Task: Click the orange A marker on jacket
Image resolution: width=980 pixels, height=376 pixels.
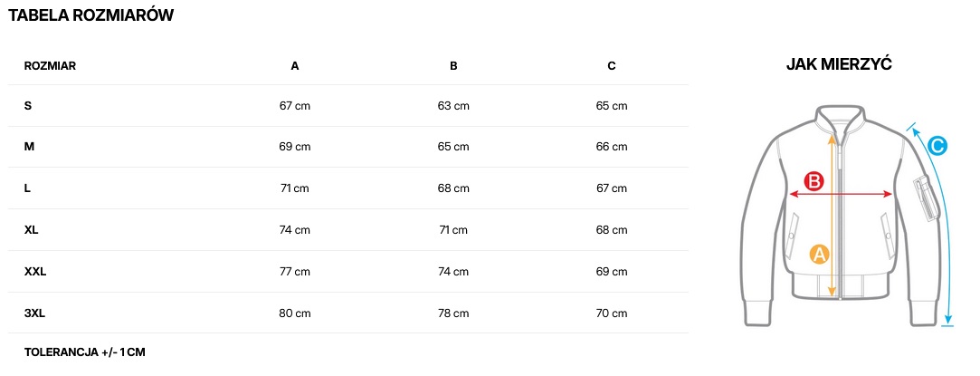Action: click(819, 254)
